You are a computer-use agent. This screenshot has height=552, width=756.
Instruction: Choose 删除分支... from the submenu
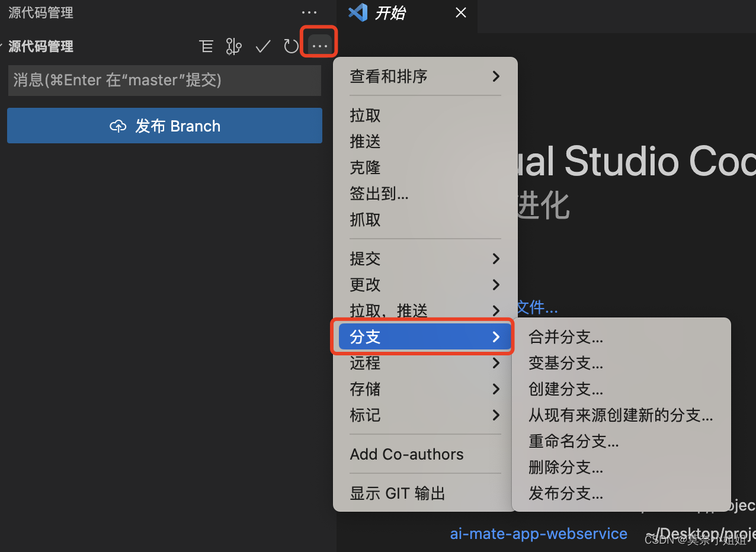566,467
